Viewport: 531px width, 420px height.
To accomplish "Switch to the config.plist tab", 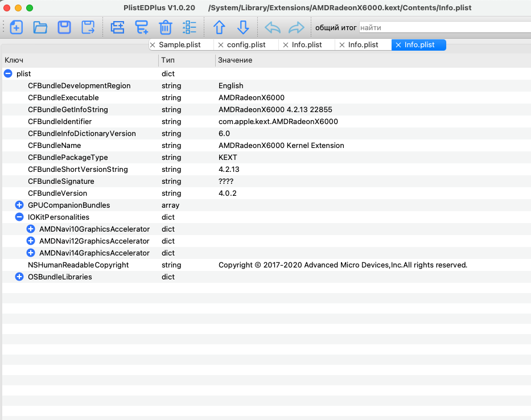I will point(246,45).
